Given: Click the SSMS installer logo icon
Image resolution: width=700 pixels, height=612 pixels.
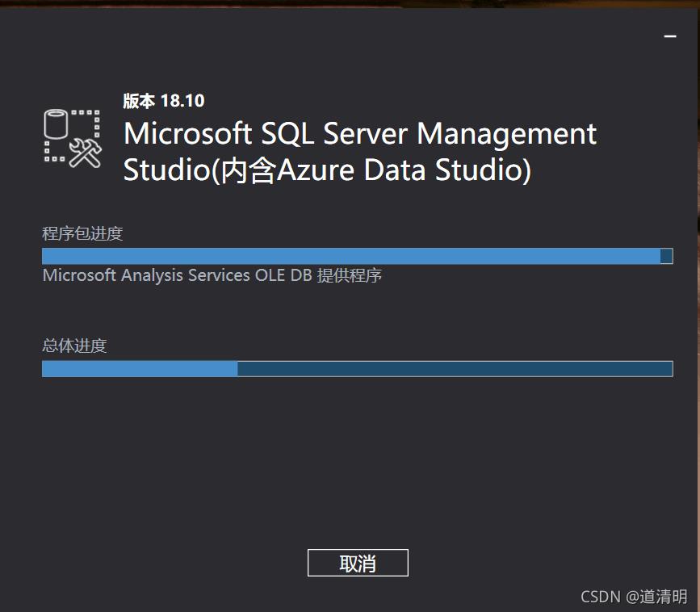Looking at the screenshot, I should (x=72, y=138).
